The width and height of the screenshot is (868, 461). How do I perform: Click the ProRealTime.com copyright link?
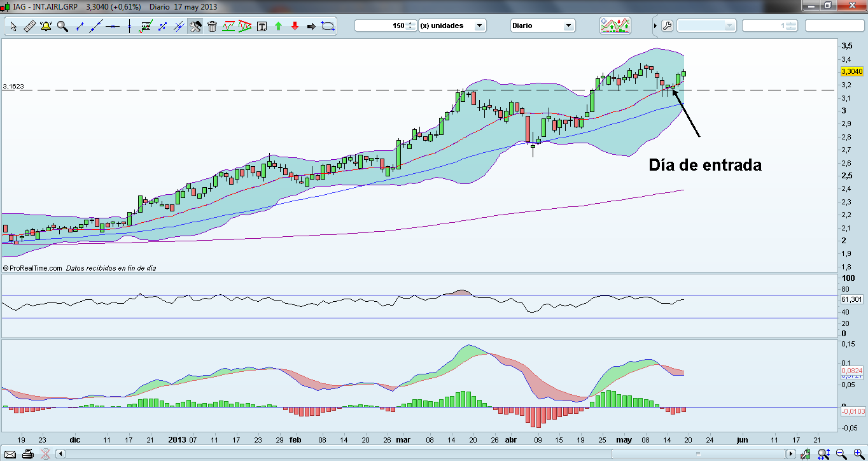32,268
